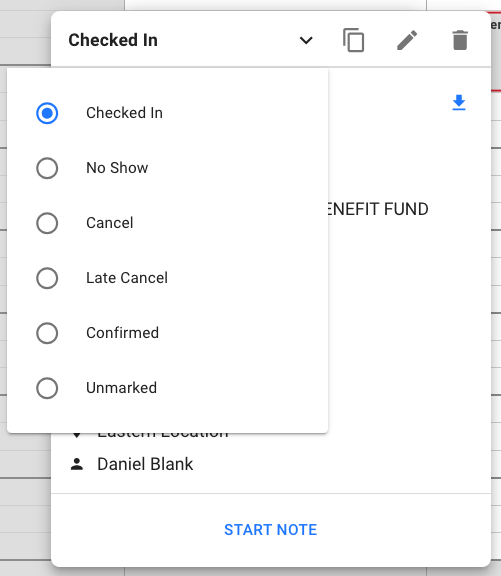Image resolution: width=501 pixels, height=576 pixels.
Task: Click the trash delete icon
Action: [460, 40]
